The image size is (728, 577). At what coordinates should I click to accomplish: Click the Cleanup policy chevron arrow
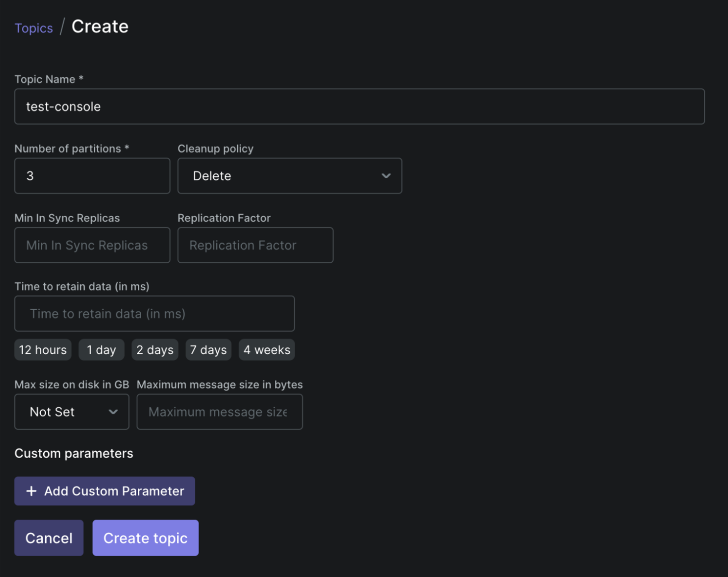[x=386, y=176]
